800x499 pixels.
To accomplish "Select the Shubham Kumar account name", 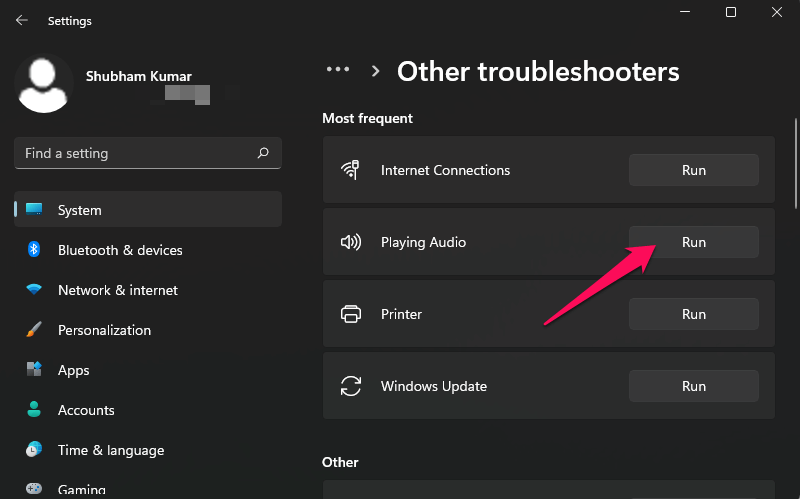I will [137, 75].
